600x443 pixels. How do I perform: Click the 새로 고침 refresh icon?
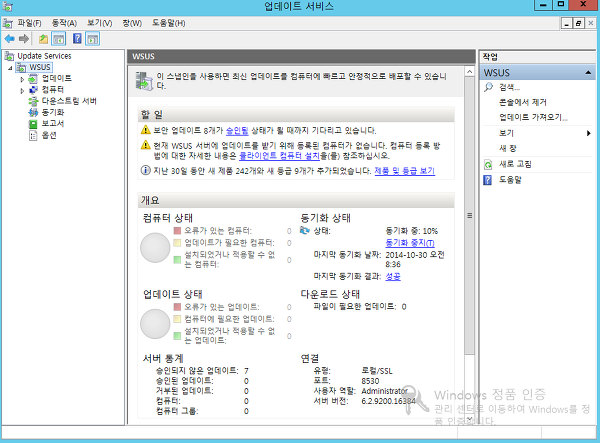488,164
